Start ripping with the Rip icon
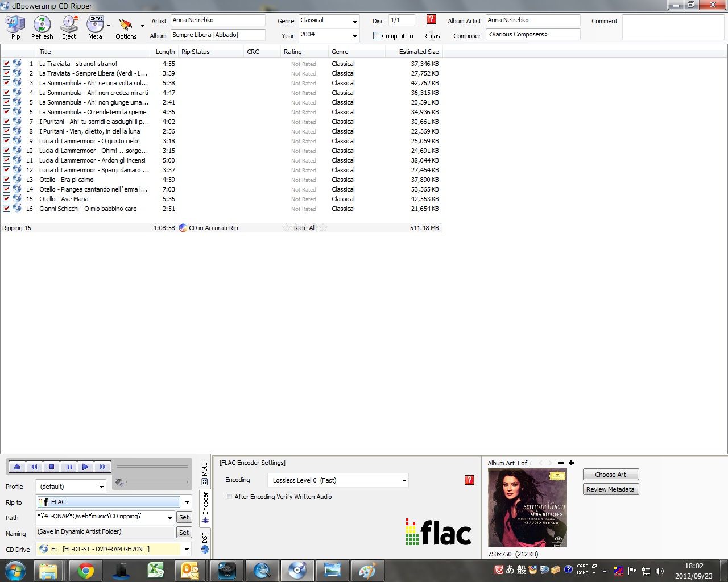This screenshot has width=728, height=582. (x=15, y=24)
